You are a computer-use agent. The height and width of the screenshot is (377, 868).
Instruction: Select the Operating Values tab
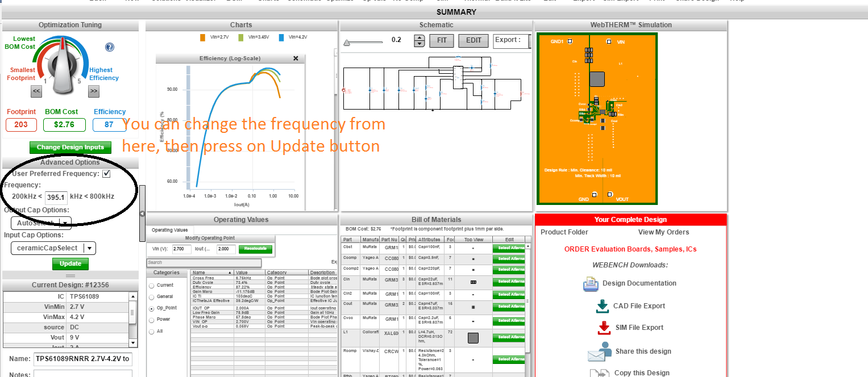tap(169, 230)
